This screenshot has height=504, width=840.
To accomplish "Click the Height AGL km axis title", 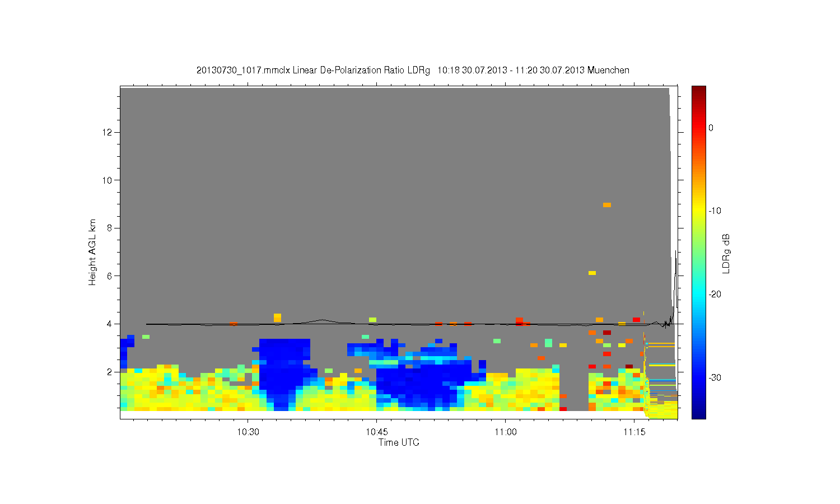I will coord(92,252).
